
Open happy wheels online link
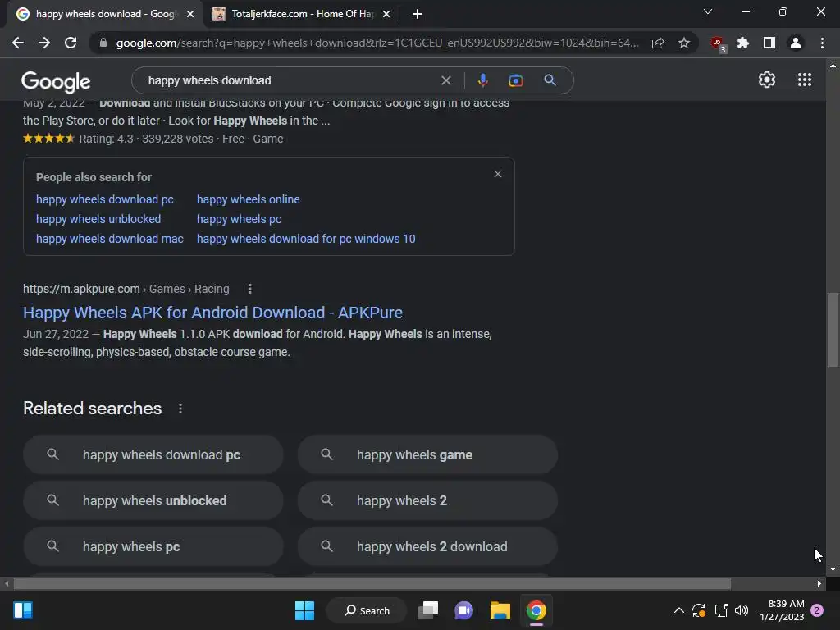248,199
